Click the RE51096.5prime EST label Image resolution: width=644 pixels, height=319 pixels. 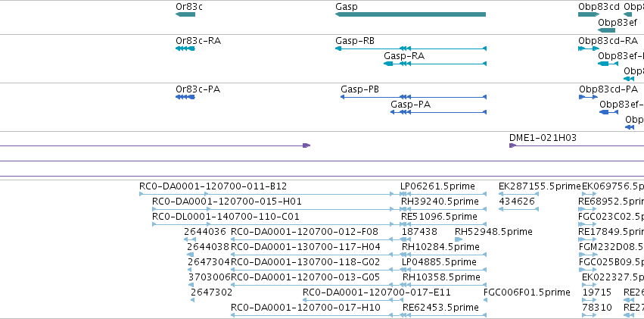tap(439, 217)
